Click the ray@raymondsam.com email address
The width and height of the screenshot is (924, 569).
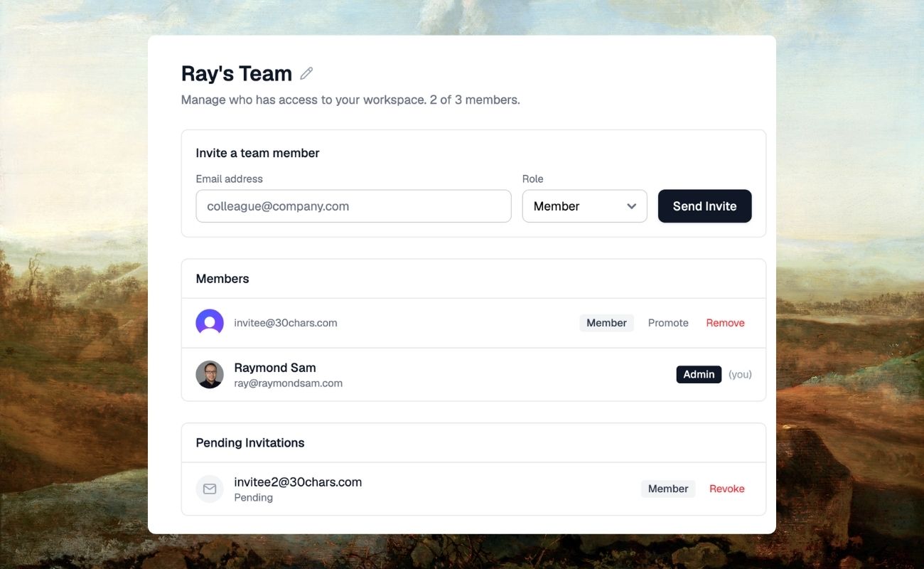288,383
